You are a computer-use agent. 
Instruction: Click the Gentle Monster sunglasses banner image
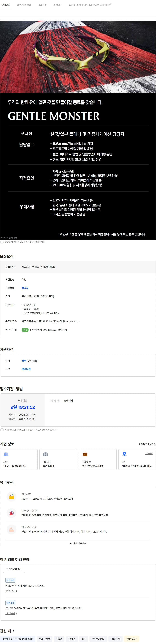pos(78,57)
